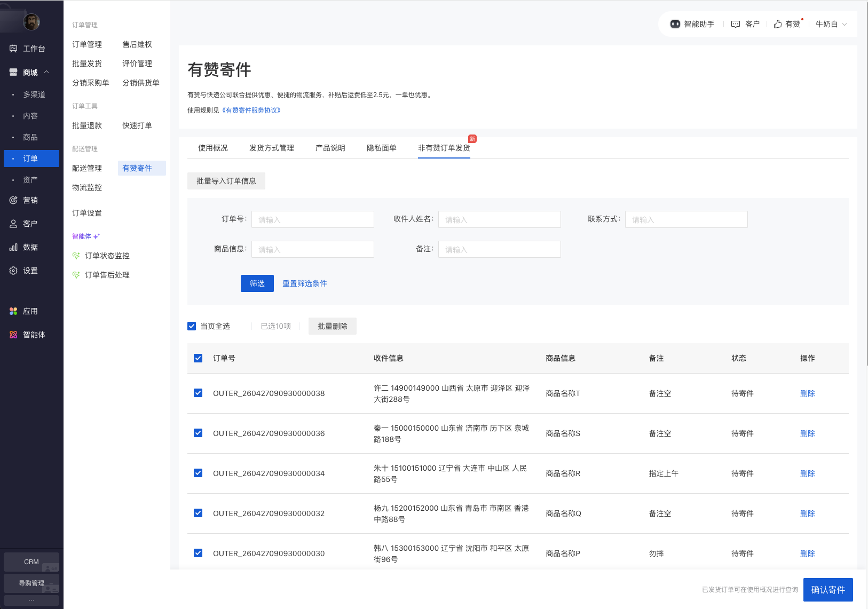868x609 pixels.
Task: Switch to the 发货方式管理 tab
Action: click(271, 148)
